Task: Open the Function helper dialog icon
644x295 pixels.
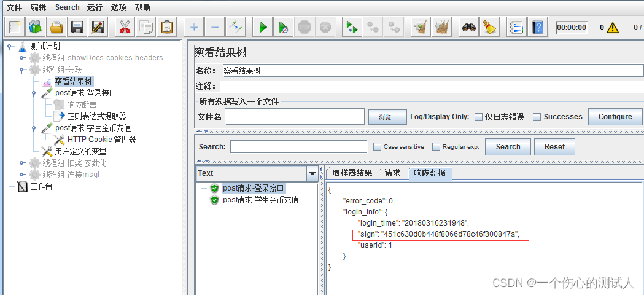Action: 517,28
